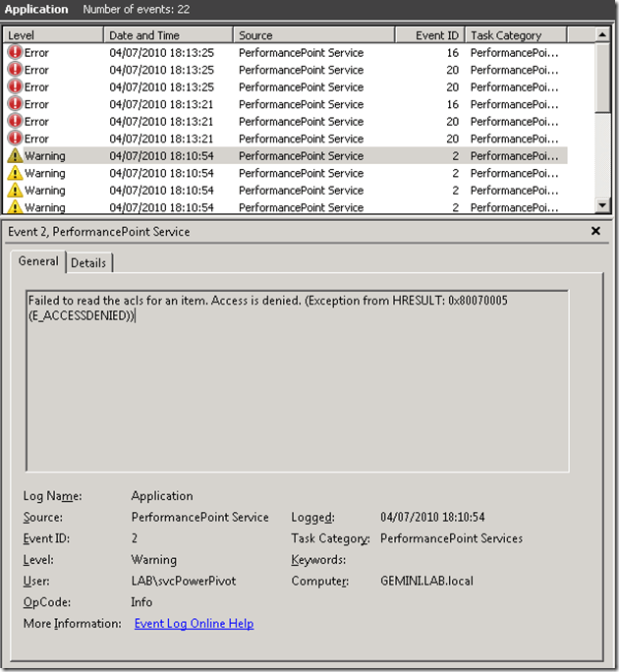The height and width of the screenshot is (672, 619).
Task: Sort by Level column header
Action: pos(53,35)
